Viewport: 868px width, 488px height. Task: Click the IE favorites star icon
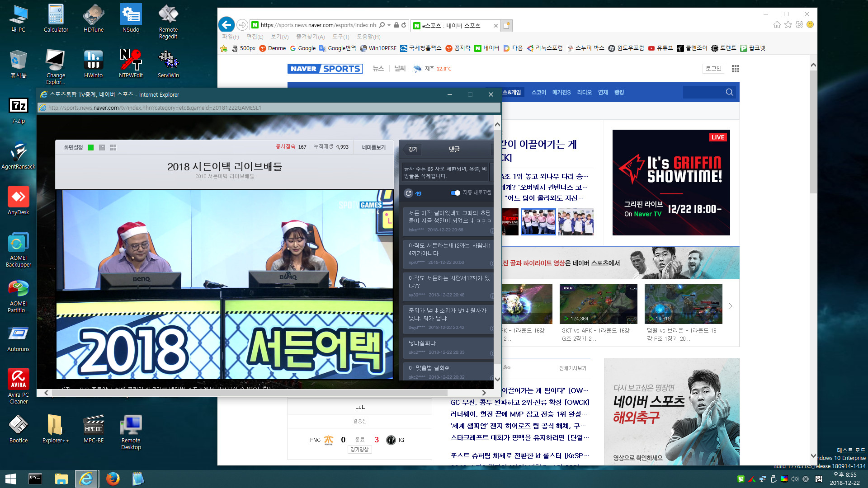[x=788, y=24]
